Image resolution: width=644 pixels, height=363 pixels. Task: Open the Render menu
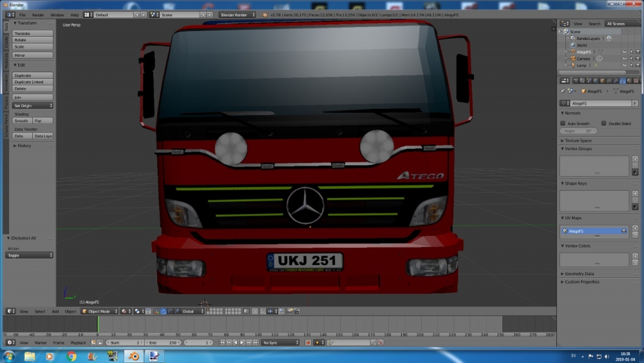pyautogui.click(x=38, y=15)
